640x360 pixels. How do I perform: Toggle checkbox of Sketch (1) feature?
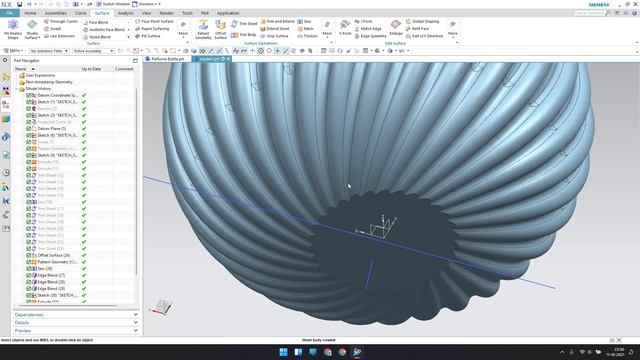[29, 102]
